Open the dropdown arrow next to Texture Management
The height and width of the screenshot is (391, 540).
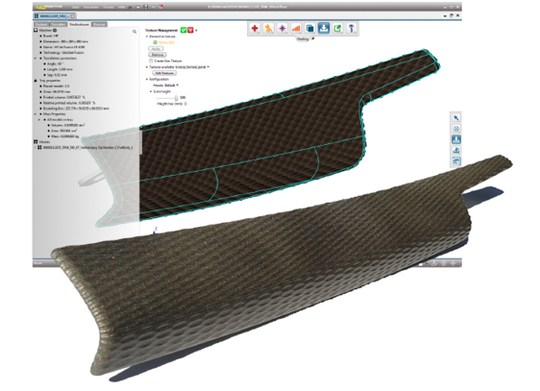(196, 31)
